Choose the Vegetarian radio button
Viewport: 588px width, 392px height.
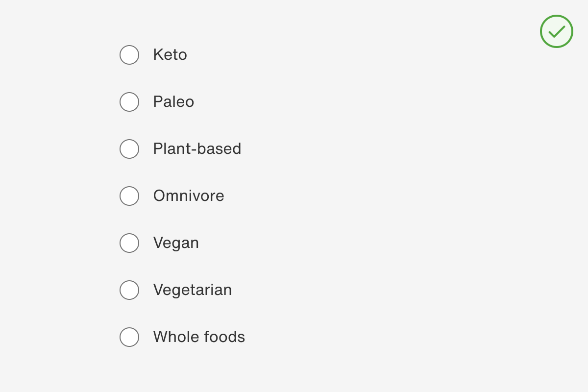[x=129, y=290]
